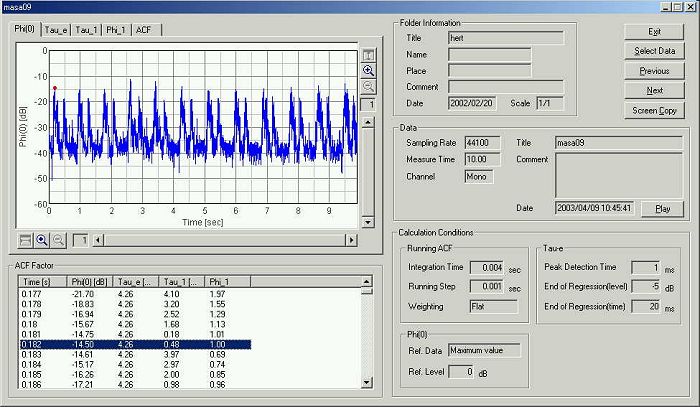Click the Weighting field Flat
The width and height of the screenshot is (700, 407).
[494, 307]
